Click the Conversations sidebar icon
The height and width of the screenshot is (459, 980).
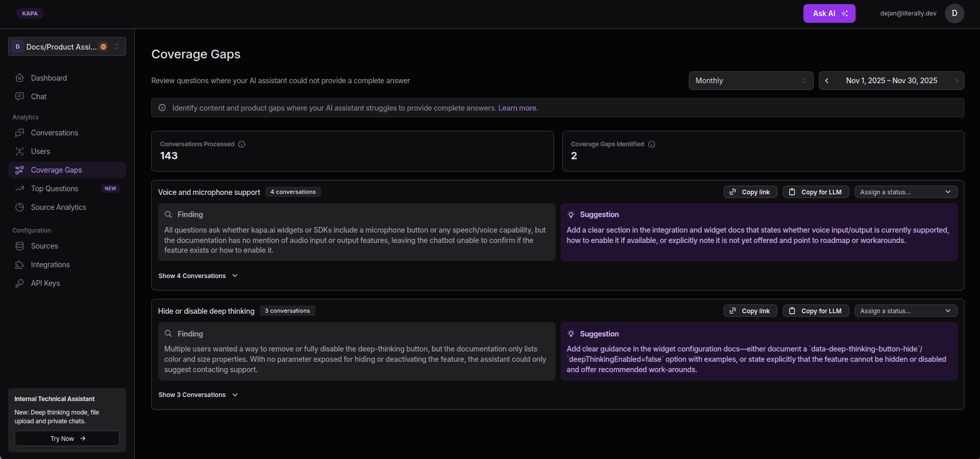pyautogui.click(x=20, y=133)
